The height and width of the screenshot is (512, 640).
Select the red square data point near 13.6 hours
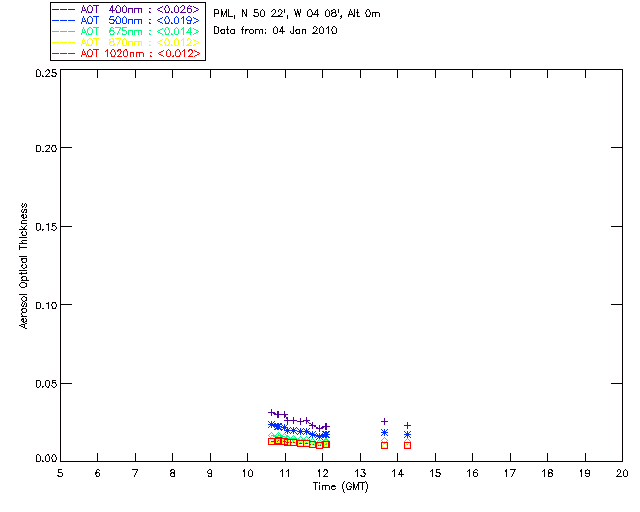click(384, 445)
